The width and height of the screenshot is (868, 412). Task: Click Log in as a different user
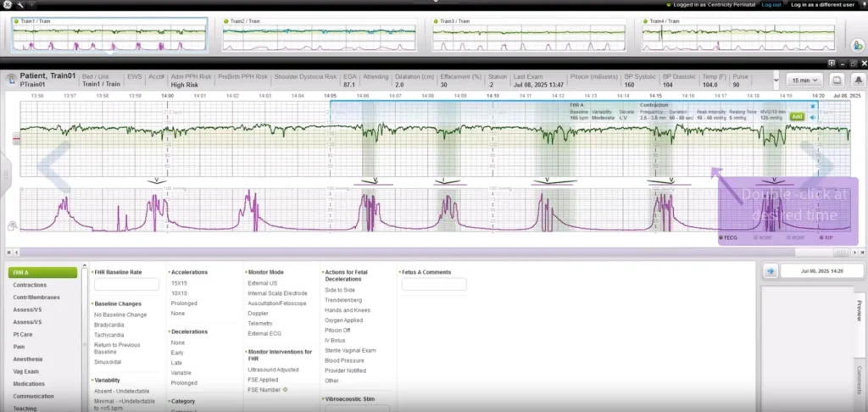pos(822,4)
